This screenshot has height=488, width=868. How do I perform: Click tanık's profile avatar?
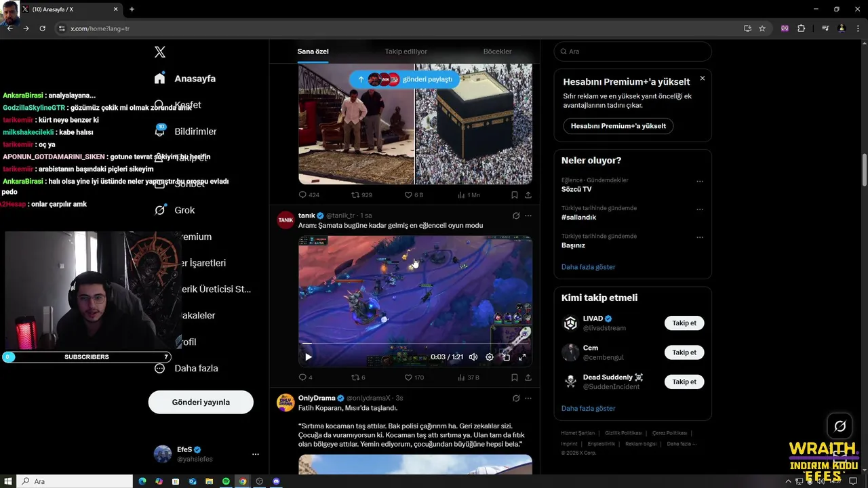point(285,220)
